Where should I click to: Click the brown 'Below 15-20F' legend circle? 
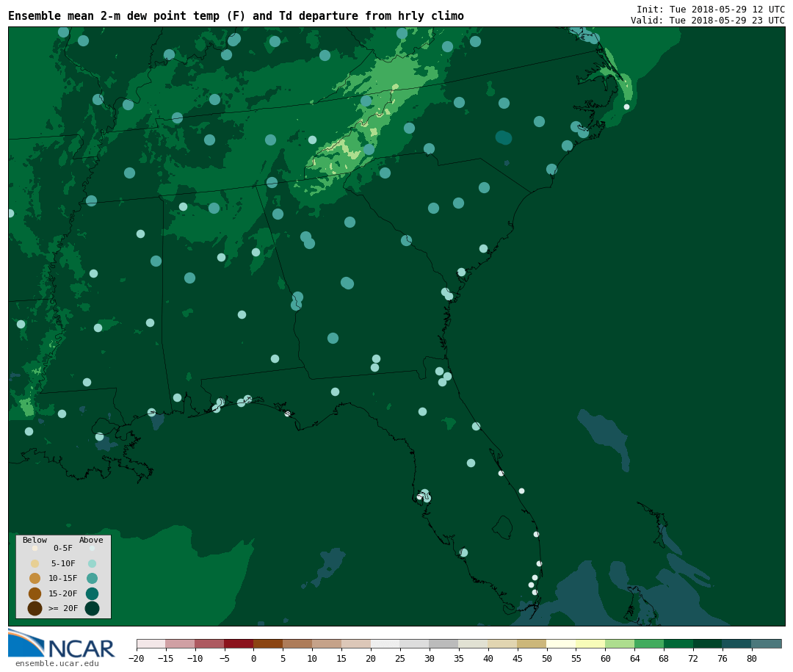click(x=35, y=593)
